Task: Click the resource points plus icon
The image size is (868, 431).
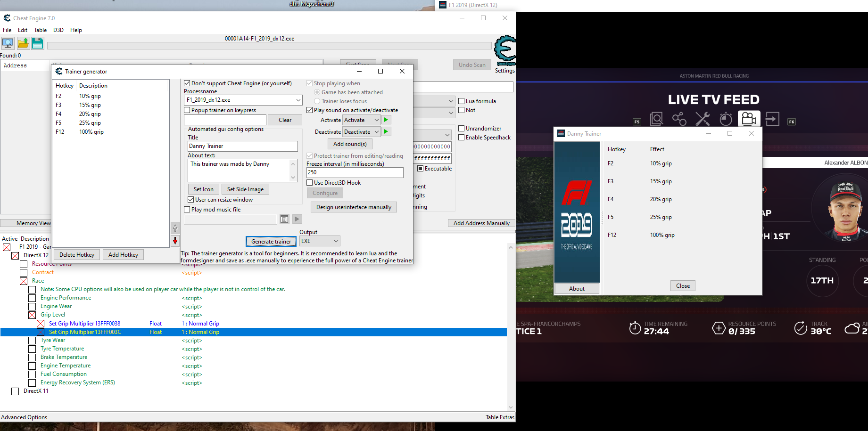Action: click(x=719, y=328)
